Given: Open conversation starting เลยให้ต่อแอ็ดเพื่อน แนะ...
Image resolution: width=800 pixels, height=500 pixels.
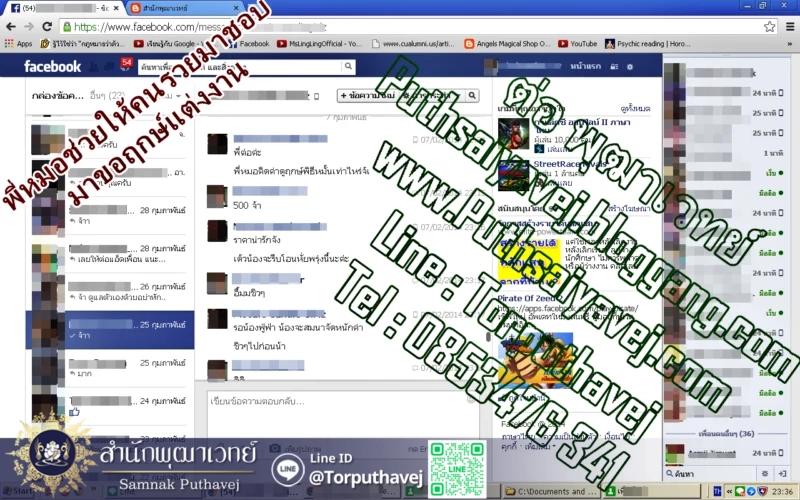Looking at the screenshot, I should [110, 254].
